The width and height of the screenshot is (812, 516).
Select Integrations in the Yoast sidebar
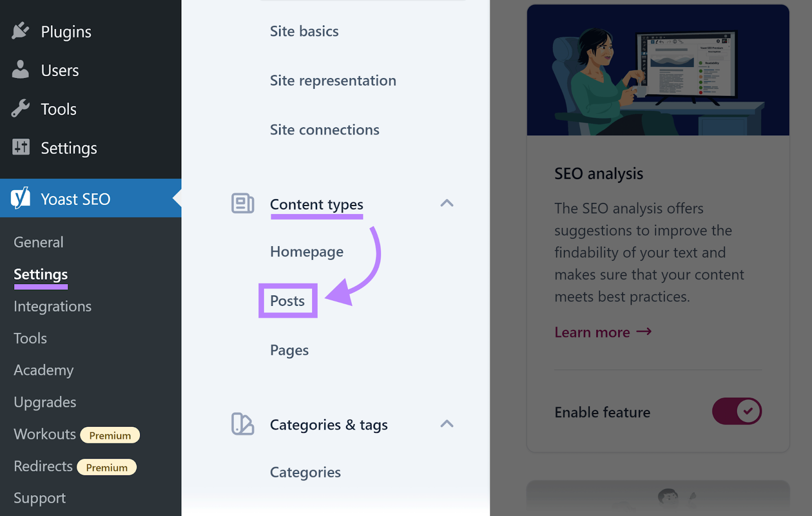[x=52, y=306]
